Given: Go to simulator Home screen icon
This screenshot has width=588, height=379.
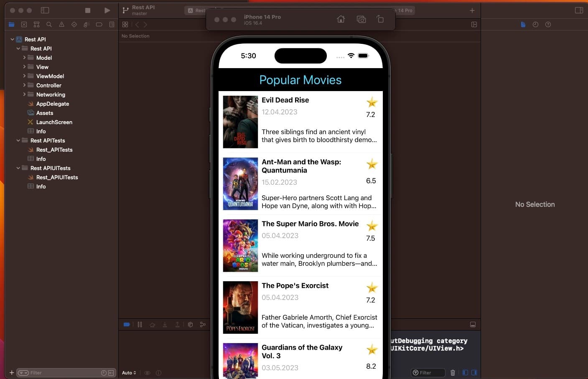Looking at the screenshot, I should tap(341, 19).
